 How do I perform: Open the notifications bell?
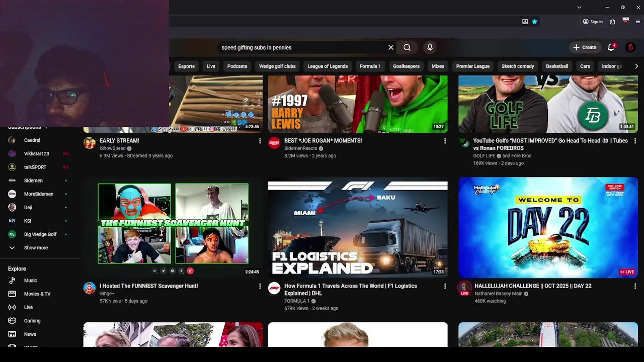point(611,47)
